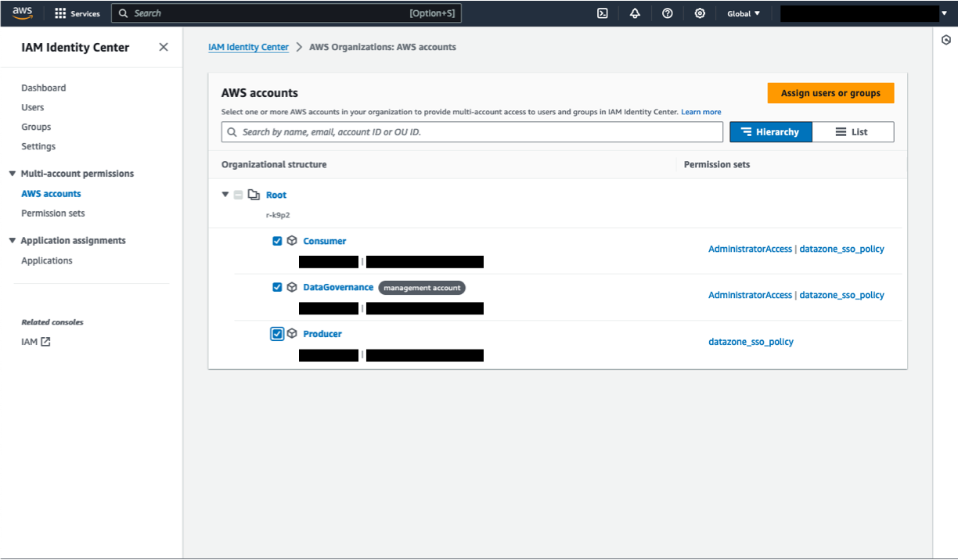Open the notifications bell
This screenshot has width=958, height=560.
(635, 13)
